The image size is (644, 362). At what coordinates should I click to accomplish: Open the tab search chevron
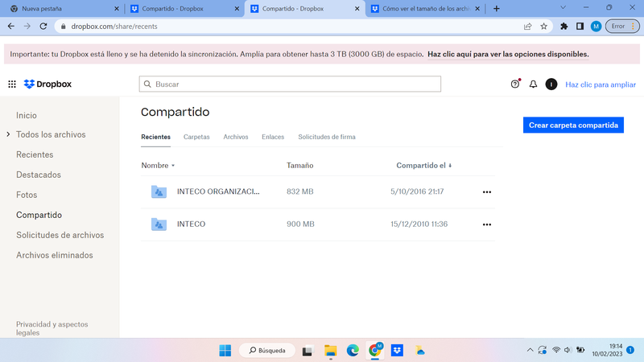(x=563, y=7)
